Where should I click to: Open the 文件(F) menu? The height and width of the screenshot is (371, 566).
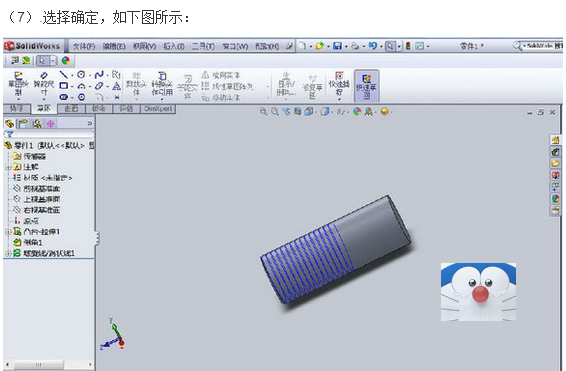click(84, 46)
